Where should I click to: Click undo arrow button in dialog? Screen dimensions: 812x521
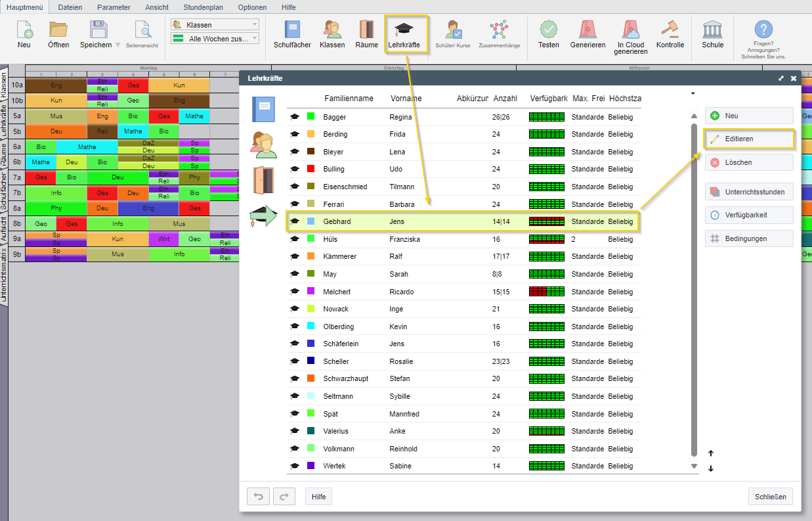coord(259,496)
